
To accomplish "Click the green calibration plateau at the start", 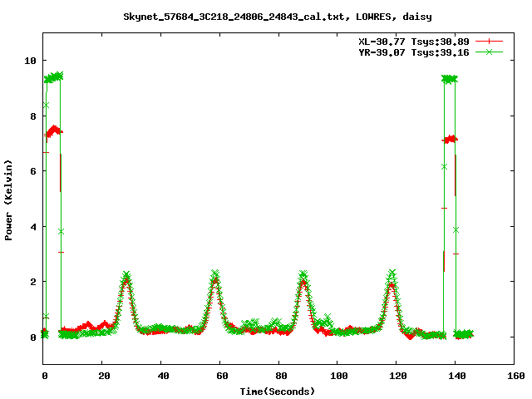I will (53, 76).
